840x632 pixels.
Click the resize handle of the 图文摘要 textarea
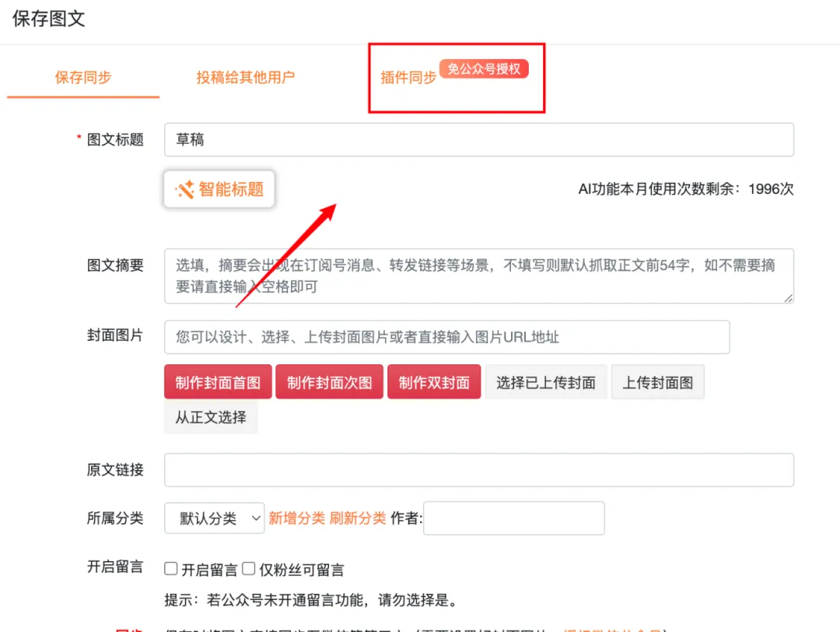tap(788, 298)
